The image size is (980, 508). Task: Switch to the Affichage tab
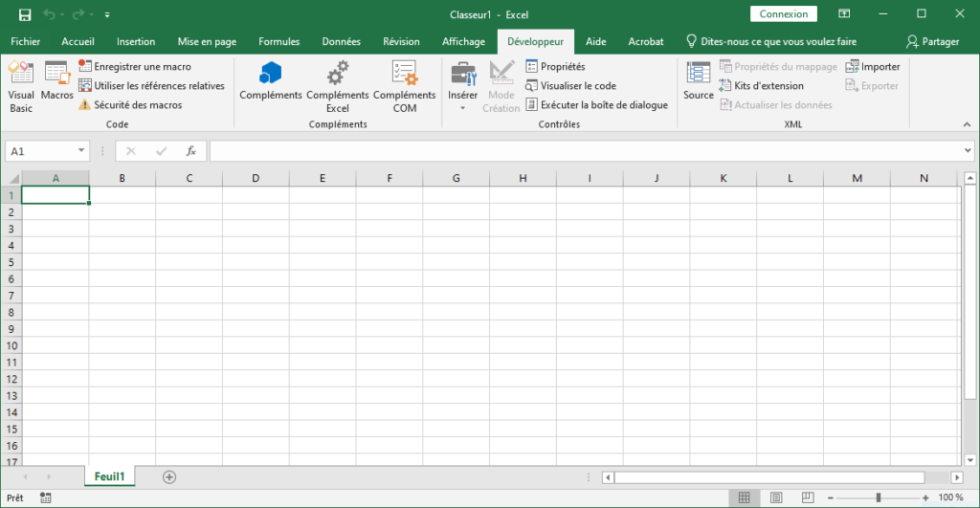(x=463, y=41)
